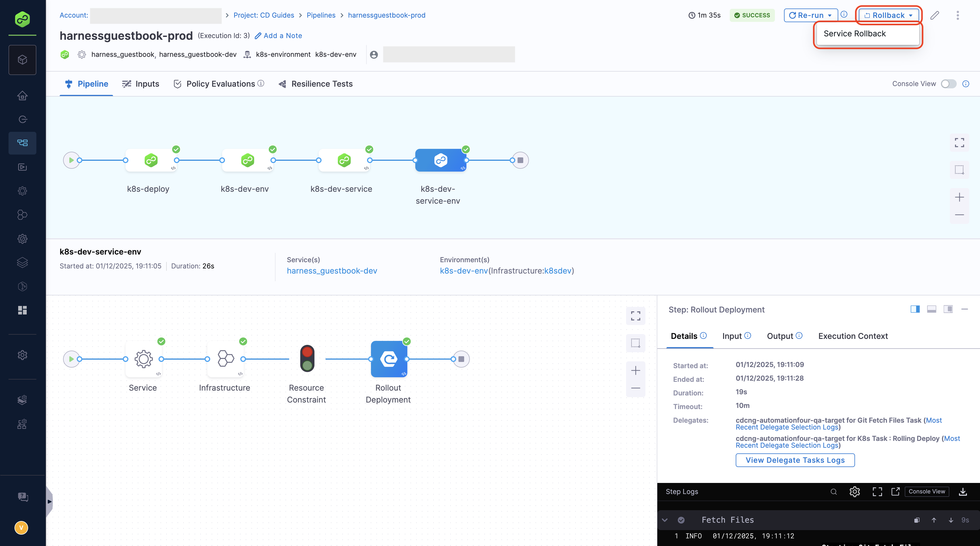980x546 pixels.
Task: Toggle the Console View switch
Action: [x=948, y=84]
